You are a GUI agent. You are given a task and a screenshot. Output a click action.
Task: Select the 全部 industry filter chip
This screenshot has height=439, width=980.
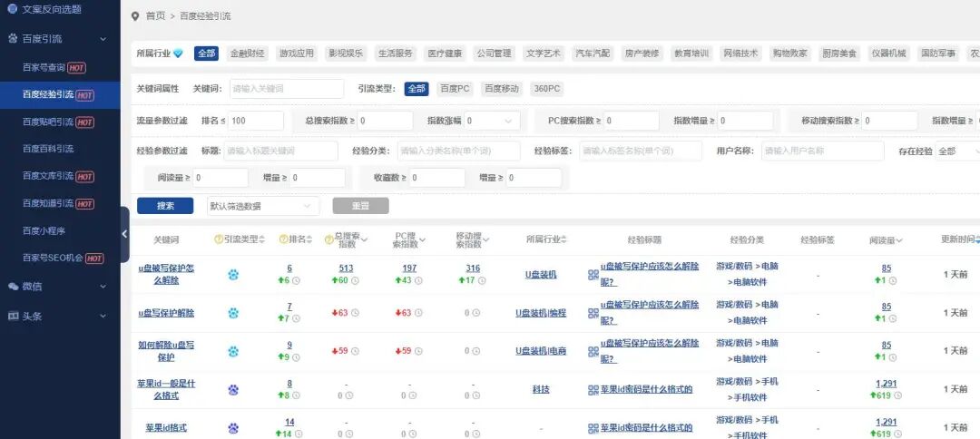click(206, 54)
